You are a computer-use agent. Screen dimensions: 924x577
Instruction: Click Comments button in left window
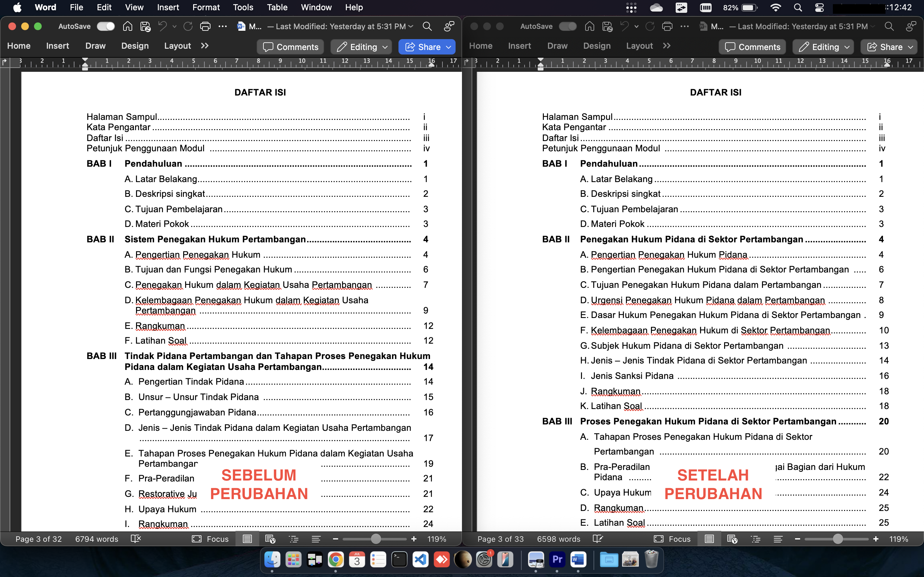[x=291, y=47]
